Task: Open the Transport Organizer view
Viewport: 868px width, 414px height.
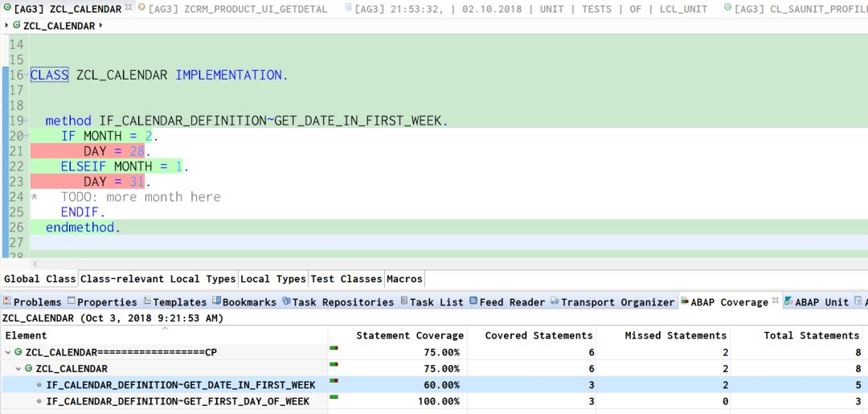Action: 612,301
